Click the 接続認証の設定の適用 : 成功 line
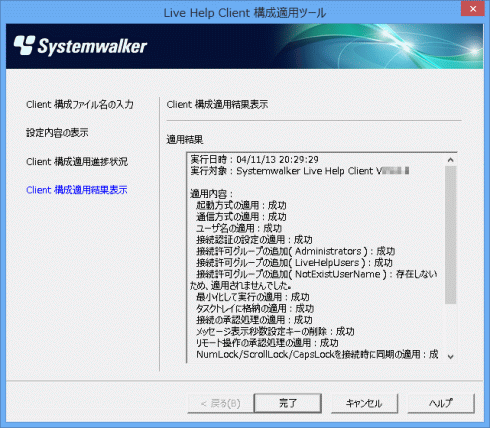 [x=254, y=240]
